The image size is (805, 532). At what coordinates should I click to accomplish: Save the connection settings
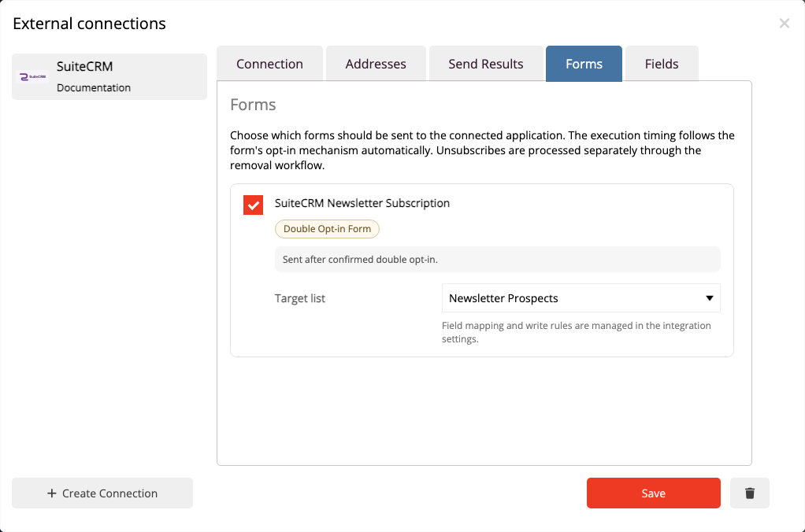654,493
